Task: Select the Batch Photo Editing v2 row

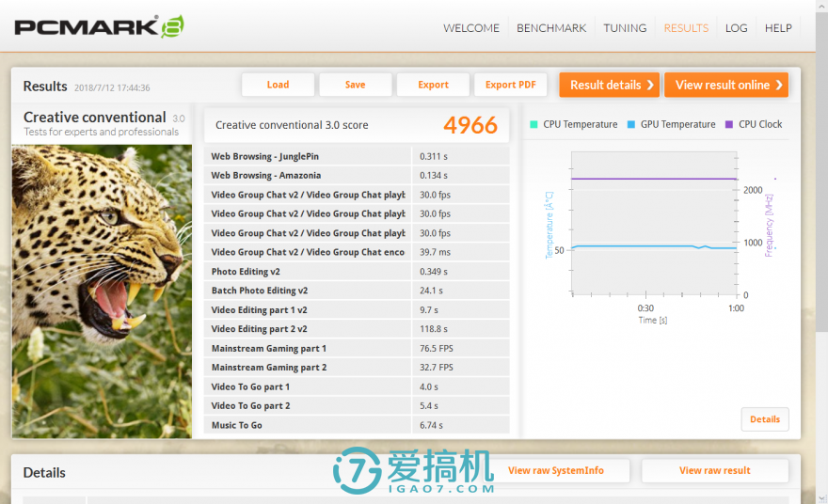Action: (x=357, y=291)
